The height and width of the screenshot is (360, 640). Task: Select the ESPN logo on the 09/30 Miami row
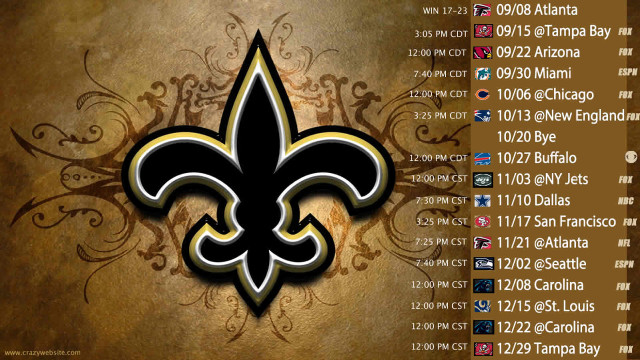pos(628,73)
